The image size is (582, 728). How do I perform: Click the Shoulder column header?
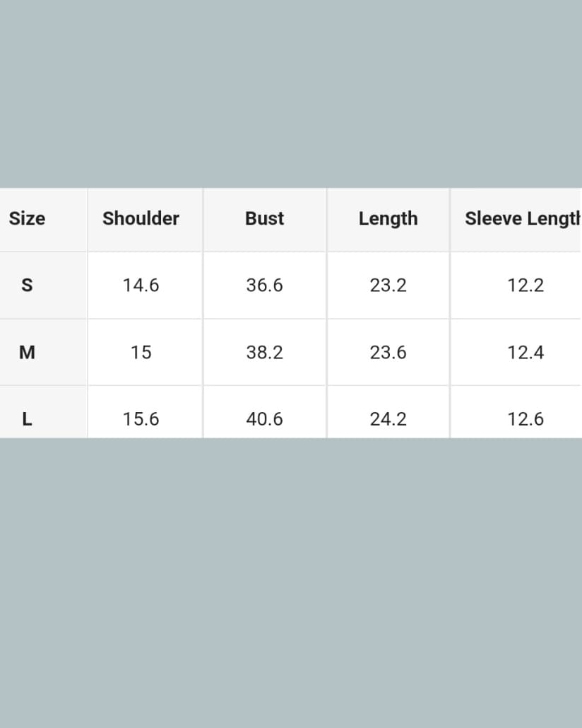[x=141, y=218]
